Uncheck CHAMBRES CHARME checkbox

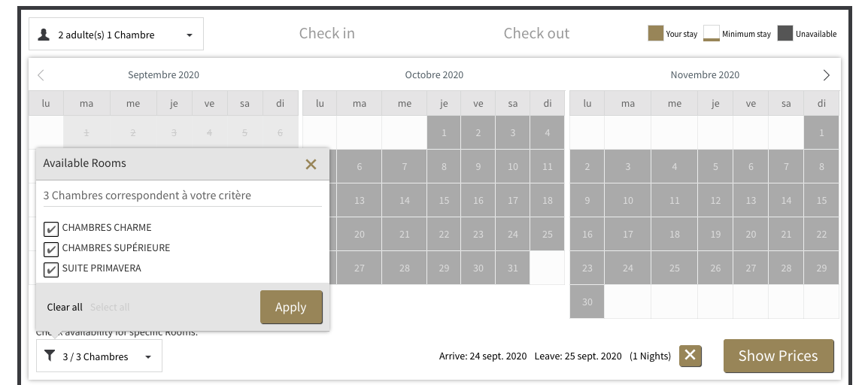tap(51, 229)
